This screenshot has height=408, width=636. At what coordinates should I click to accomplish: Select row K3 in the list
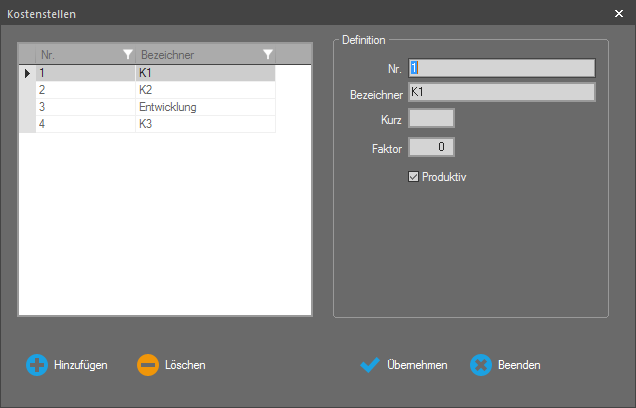point(204,123)
